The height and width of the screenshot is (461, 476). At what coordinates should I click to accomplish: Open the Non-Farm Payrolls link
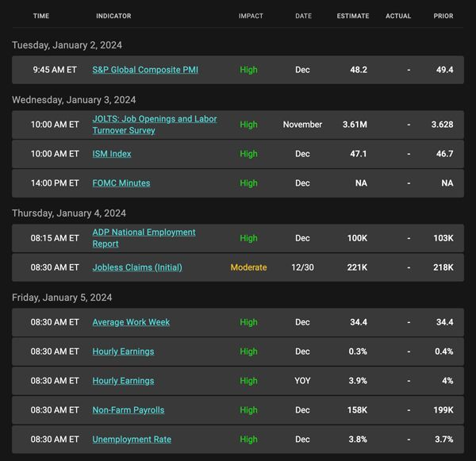[129, 410]
